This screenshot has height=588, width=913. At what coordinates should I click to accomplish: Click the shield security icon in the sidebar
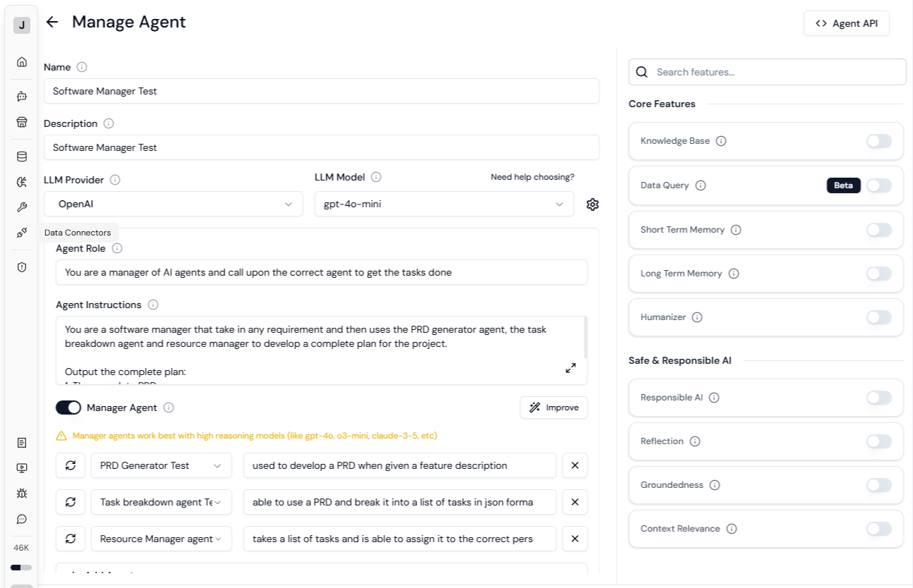[x=21, y=267]
